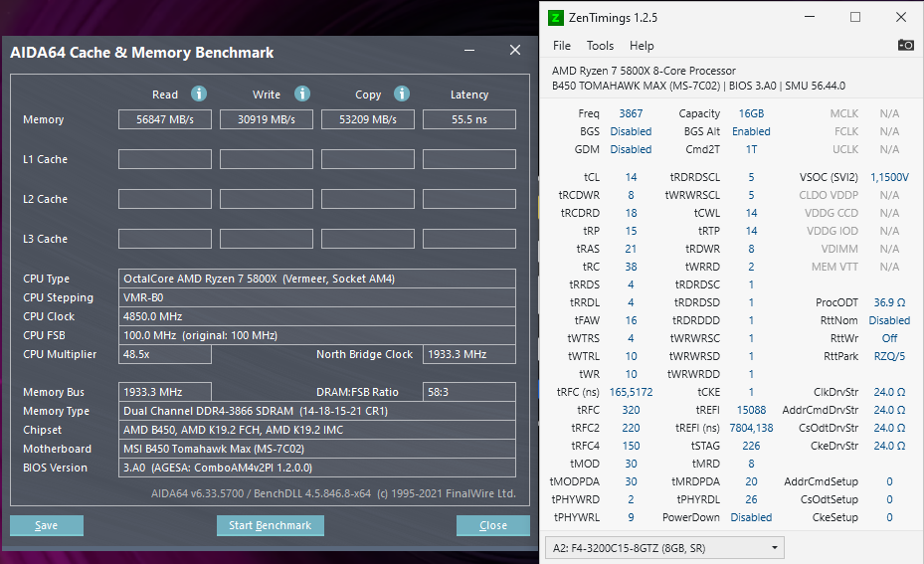Click the AMD Ryzen 7 5800X processor text
Image resolution: width=924 pixels, height=564 pixels.
[644, 71]
